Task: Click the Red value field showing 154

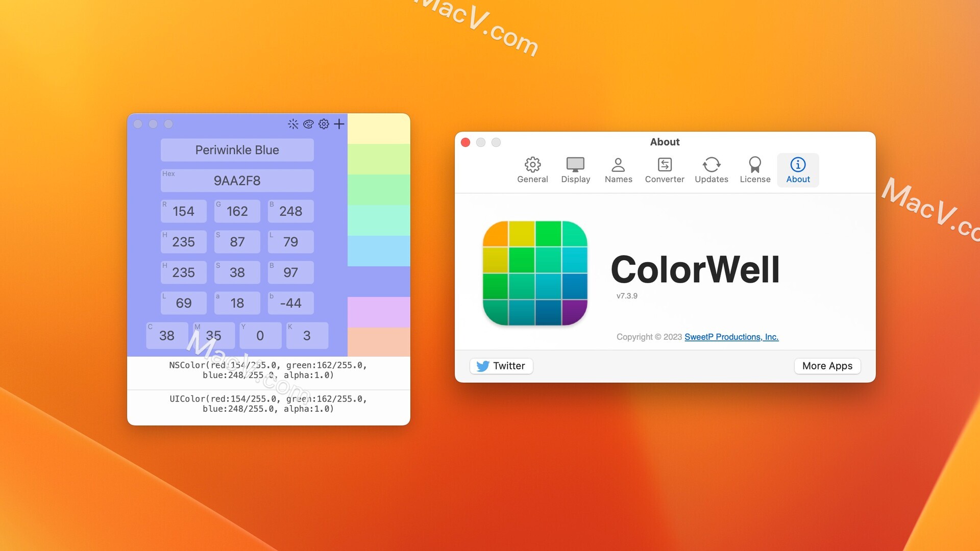Action: pos(183,211)
